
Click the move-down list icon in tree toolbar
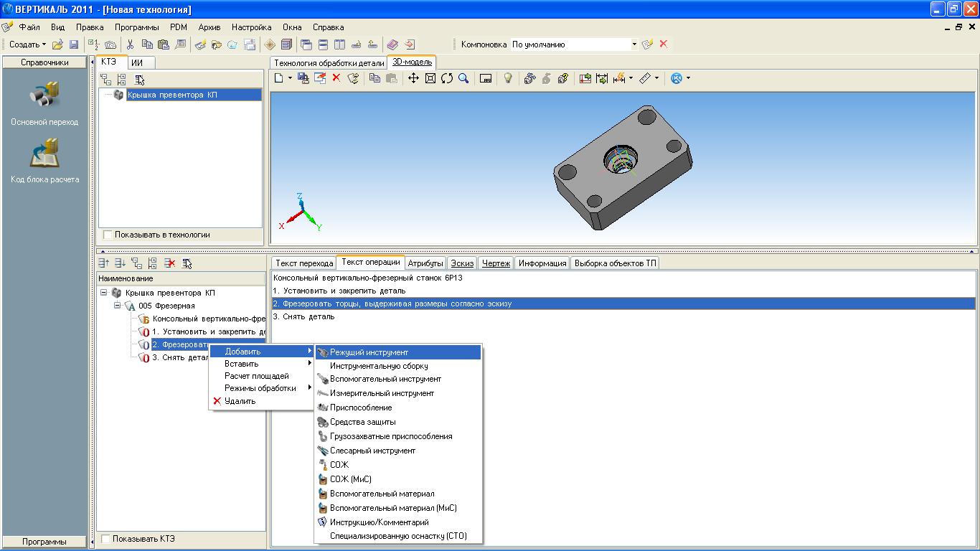click(121, 263)
